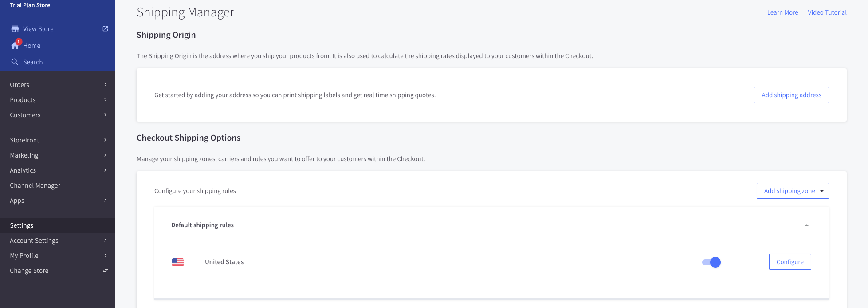Image resolution: width=868 pixels, height=308 pixels.
Task: Expand the Analytics menu chevron
Action: tap(105, 170)
